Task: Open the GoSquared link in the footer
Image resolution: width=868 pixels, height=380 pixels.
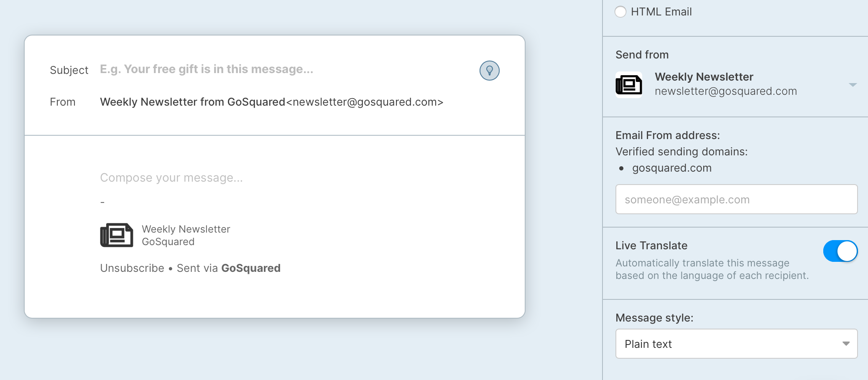Action: [x=251, y=268]
